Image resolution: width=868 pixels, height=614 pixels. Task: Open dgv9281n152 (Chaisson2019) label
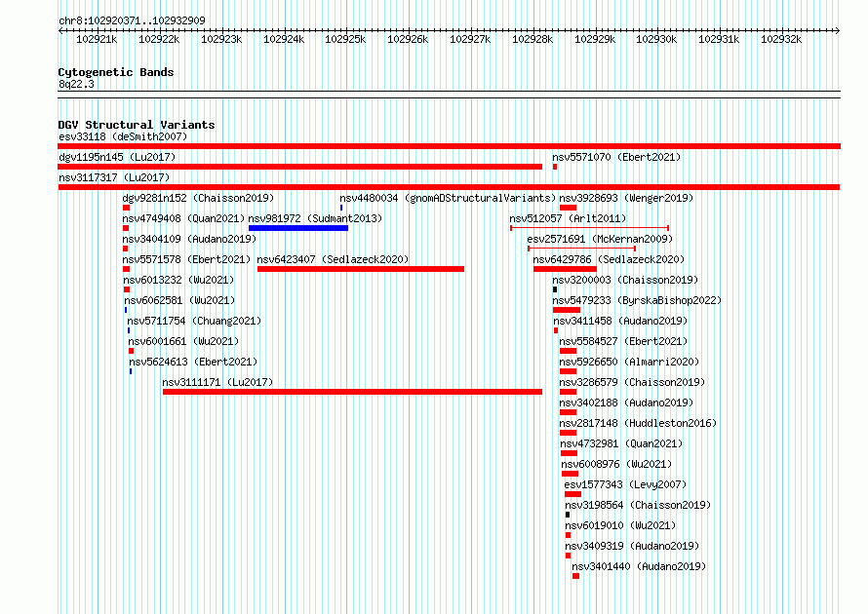[198, 198]
